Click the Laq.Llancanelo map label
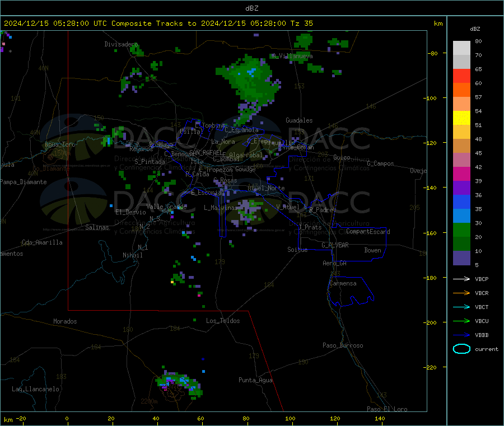The width and height of the screenshot is (504, 426). [x=35, y=389]
